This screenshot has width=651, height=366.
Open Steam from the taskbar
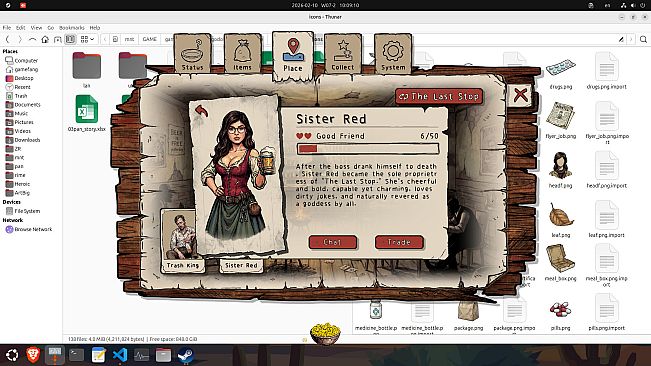(185, 355)
